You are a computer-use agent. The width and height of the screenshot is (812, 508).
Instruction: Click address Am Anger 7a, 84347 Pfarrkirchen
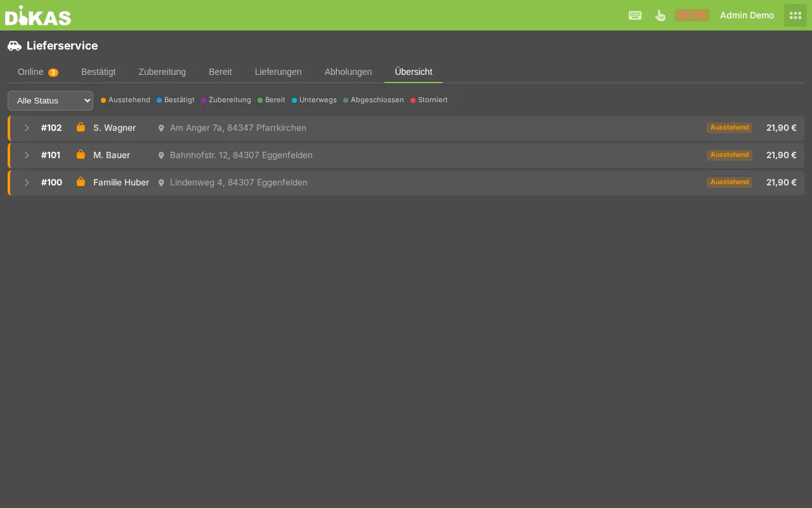point(238,128)
